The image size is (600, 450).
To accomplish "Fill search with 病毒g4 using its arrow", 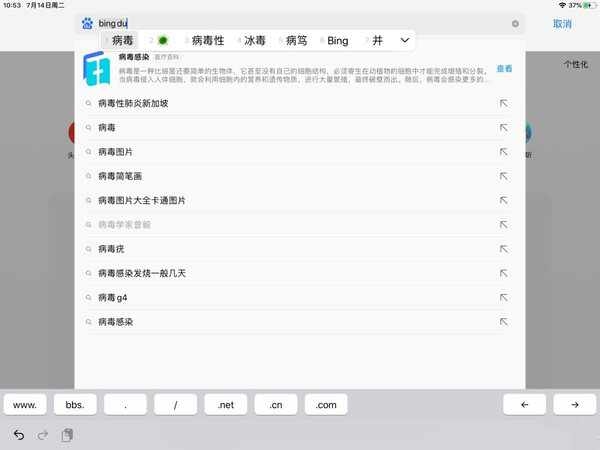I will 504,297.
